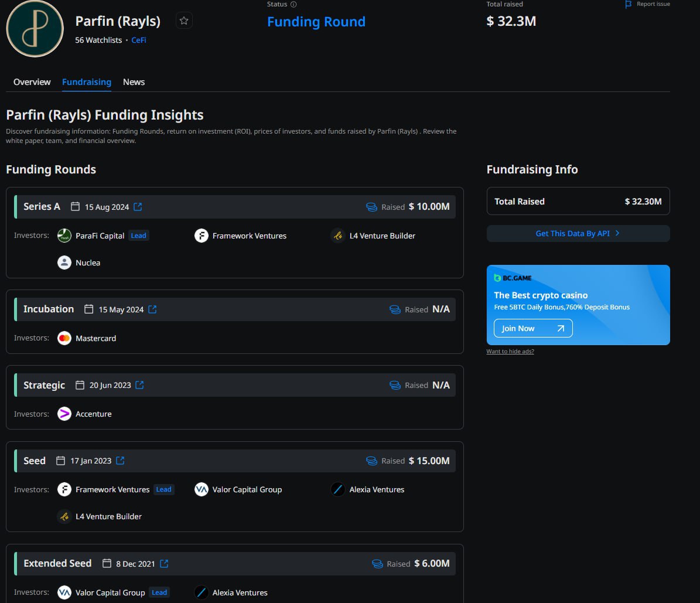Click the BC.GAME logo in ad

coord(513,278)
